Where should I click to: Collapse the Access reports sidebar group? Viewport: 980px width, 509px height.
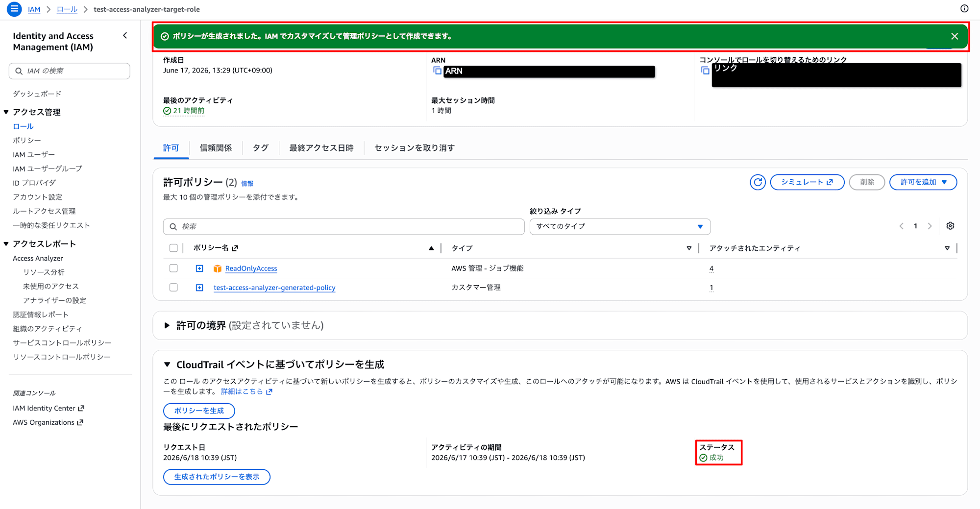(6, 244)
